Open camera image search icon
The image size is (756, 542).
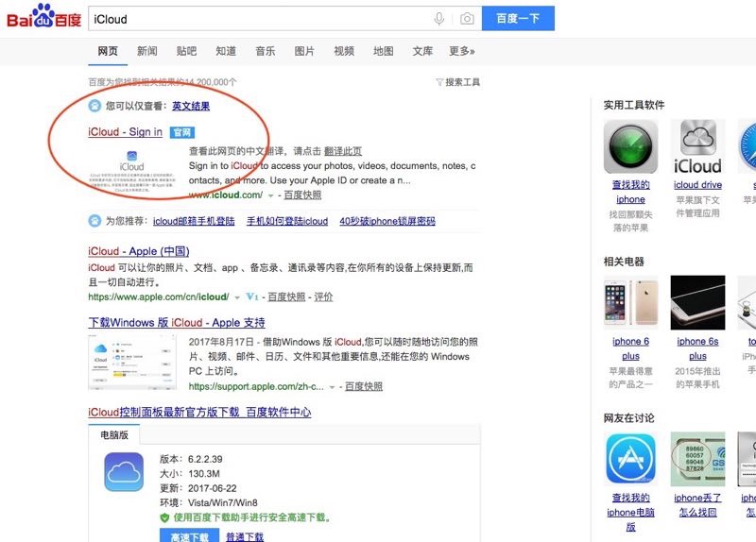tap(467, 19)
